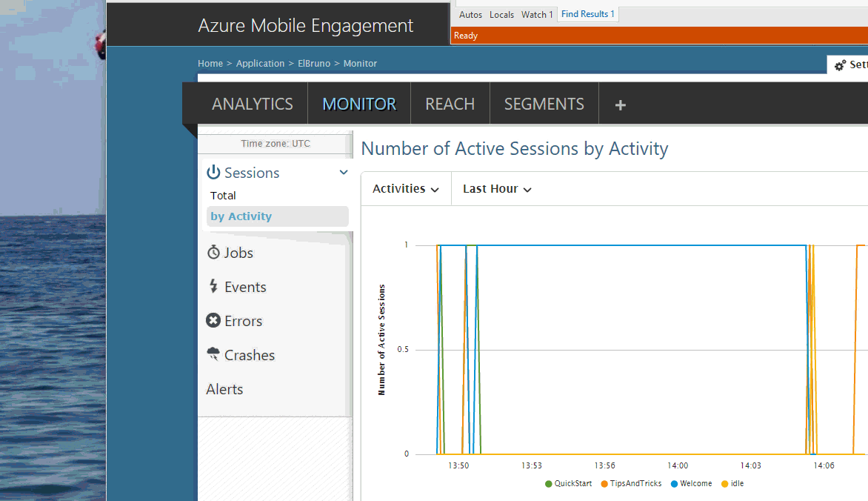Open the Activities dropdown
Viewport: 868px width, 501px height.
coord(406,189)
